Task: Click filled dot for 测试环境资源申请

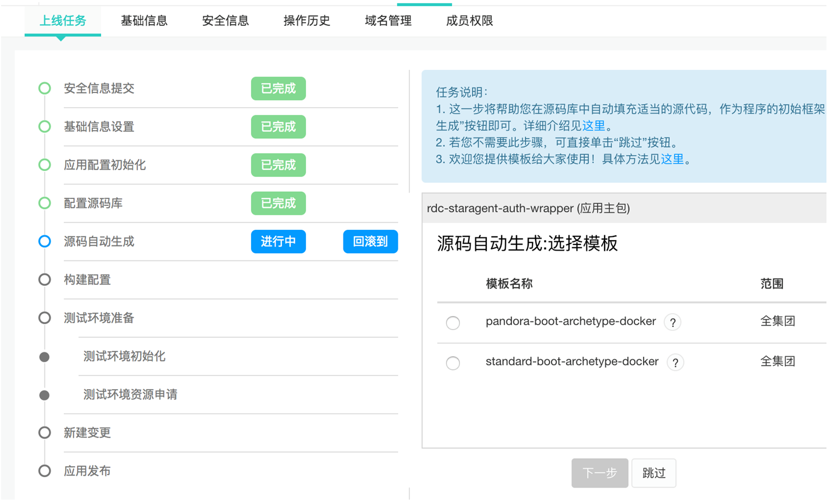Action: click(45, 395)
